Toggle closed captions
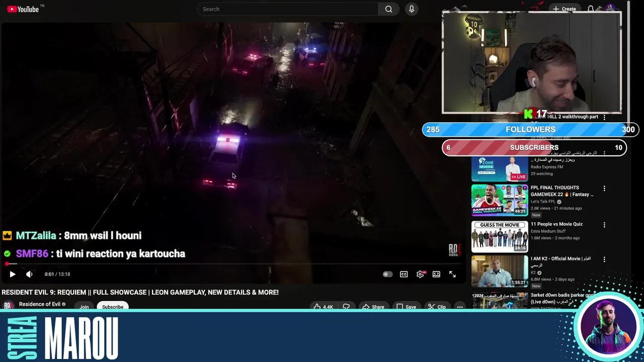 (x=404, y=274)
